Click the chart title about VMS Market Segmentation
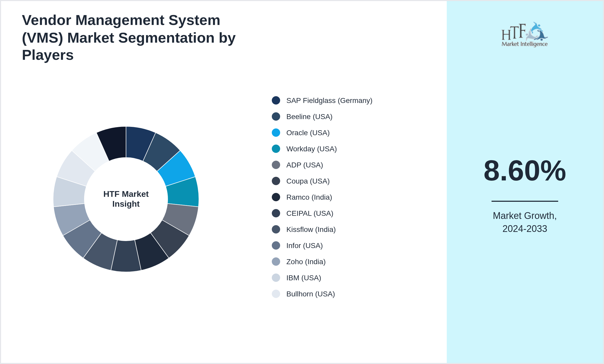The height and width of the screenshot is (364, 604). [129, 38]
